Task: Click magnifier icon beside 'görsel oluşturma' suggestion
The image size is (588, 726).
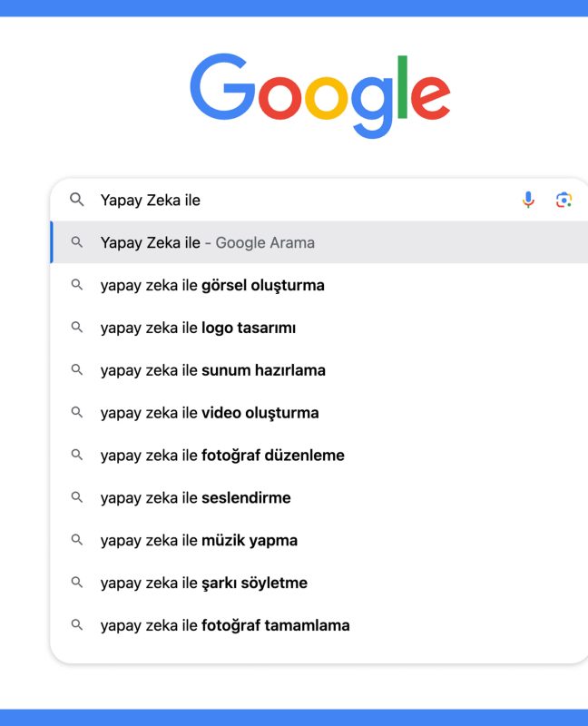Action: point(77,285)
